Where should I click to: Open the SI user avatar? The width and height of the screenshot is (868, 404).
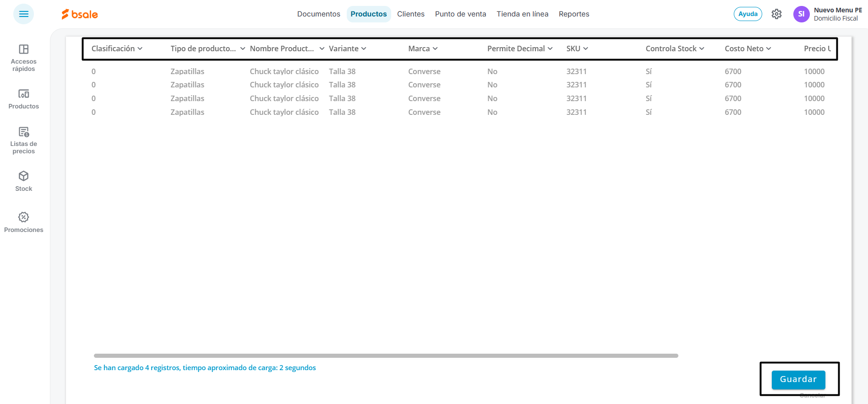801,14
